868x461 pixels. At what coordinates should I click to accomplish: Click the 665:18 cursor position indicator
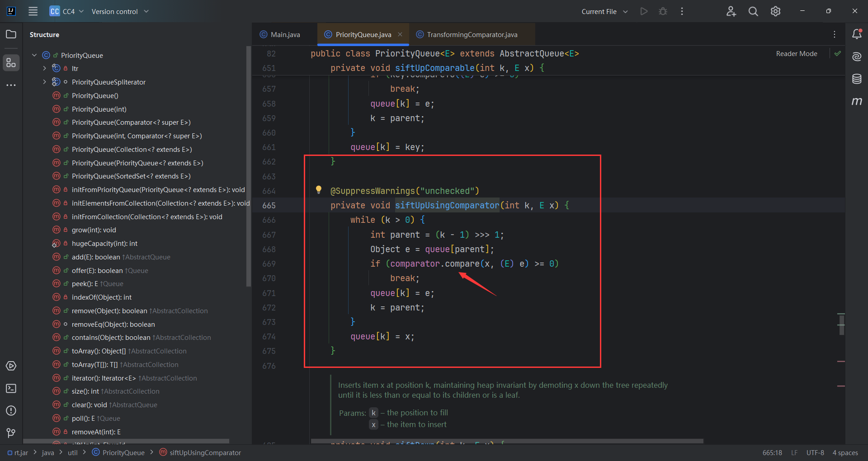tap(772, 452)
